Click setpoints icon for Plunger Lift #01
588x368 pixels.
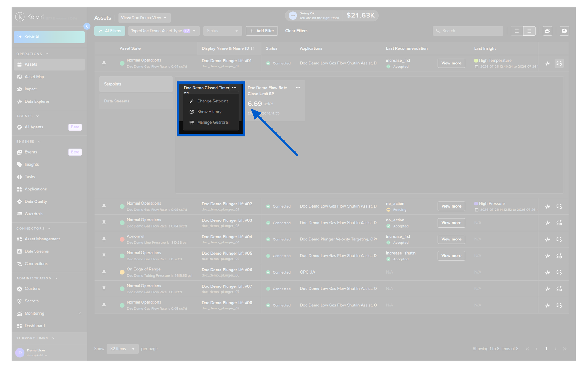[x=559, y=63]
